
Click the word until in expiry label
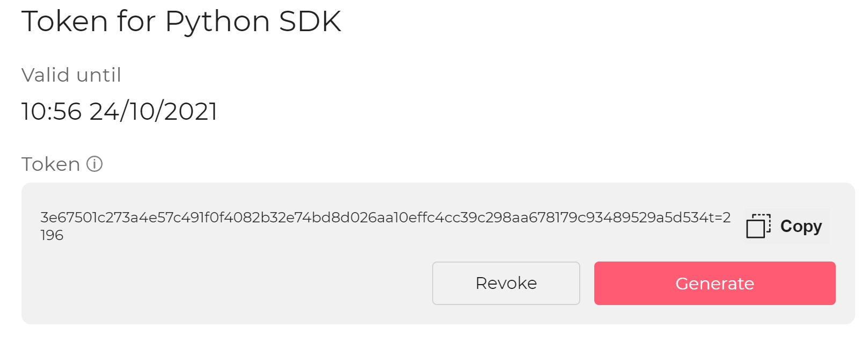pyautogui.click(x=99, y=75)
